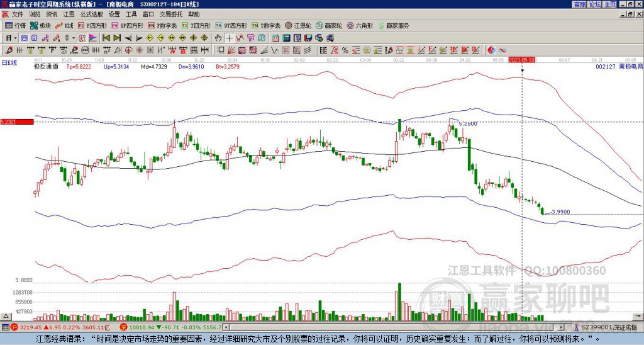Toggle the crosshair cursor tool
This screenshot has height=345, width=644.
pos(229,38)
